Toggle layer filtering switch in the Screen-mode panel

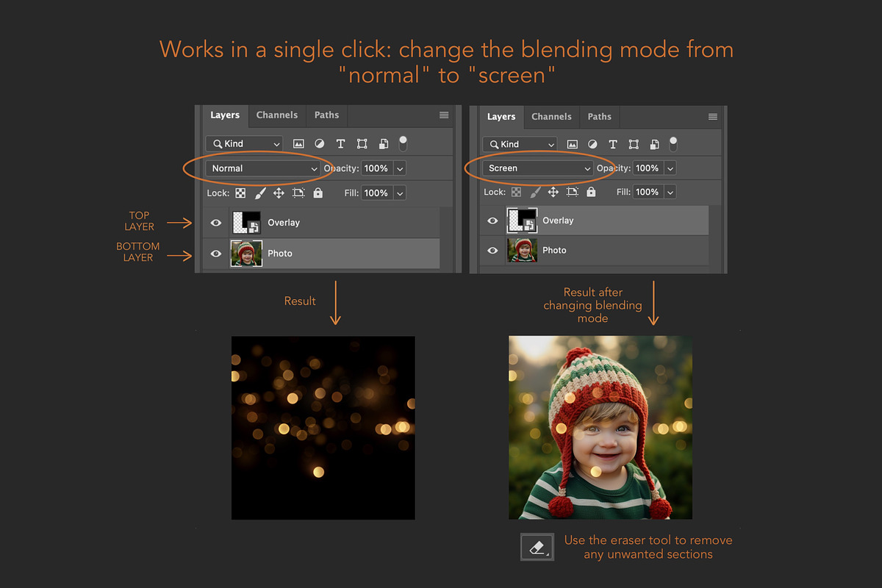click(673, 143)
